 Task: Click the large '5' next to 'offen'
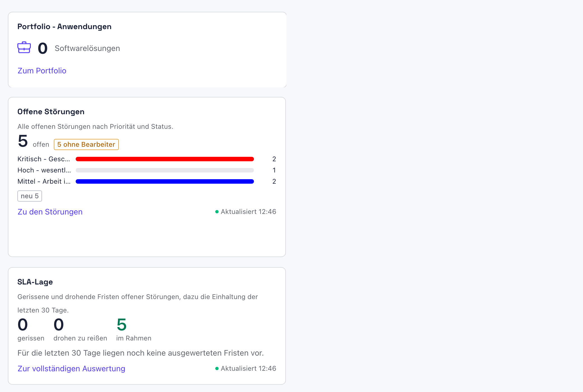pyautogui.click(x=23, y=141)
